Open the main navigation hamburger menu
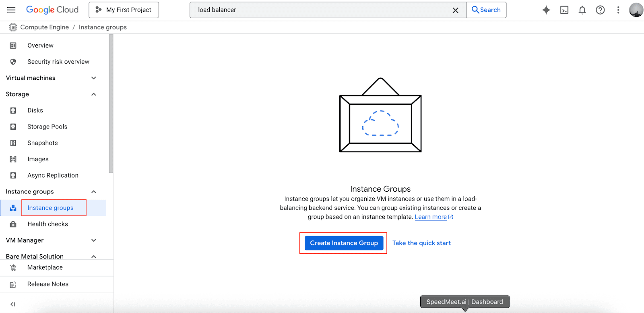The image size is (644, 313). pos(11,10)
